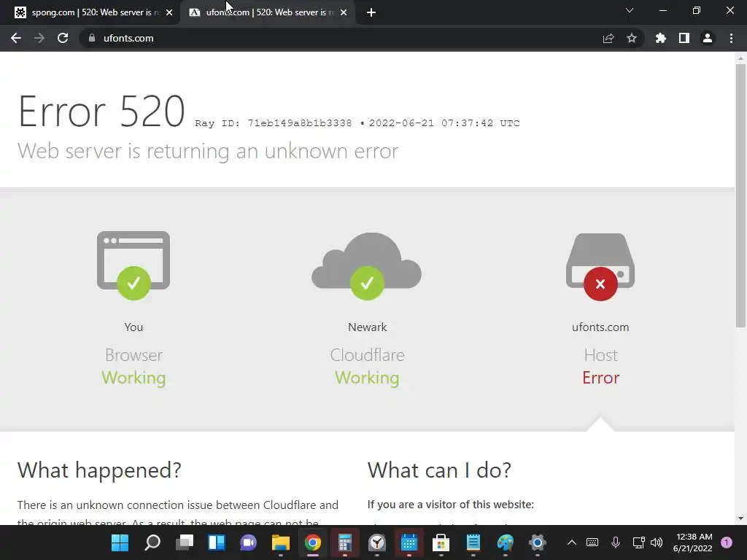Open the touch keyboard tray icon
This screenshot has height=560, width=747.
click(x=592, y=542)
